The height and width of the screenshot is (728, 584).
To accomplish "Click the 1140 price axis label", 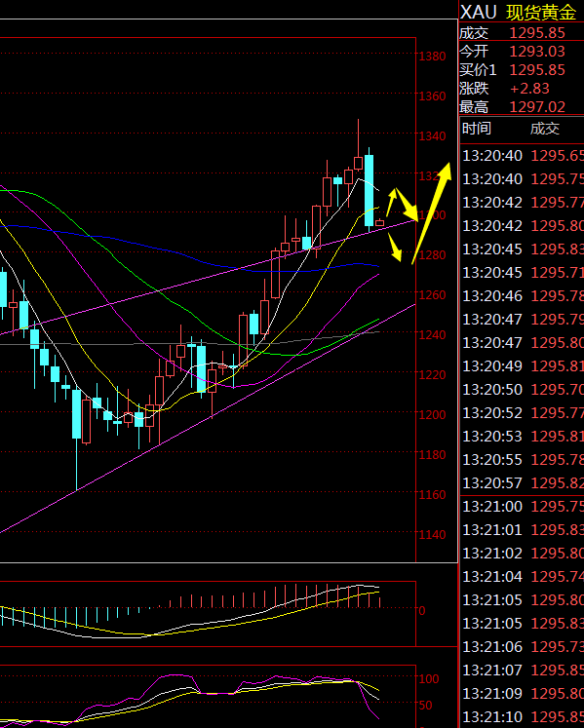I will (432, 534).
